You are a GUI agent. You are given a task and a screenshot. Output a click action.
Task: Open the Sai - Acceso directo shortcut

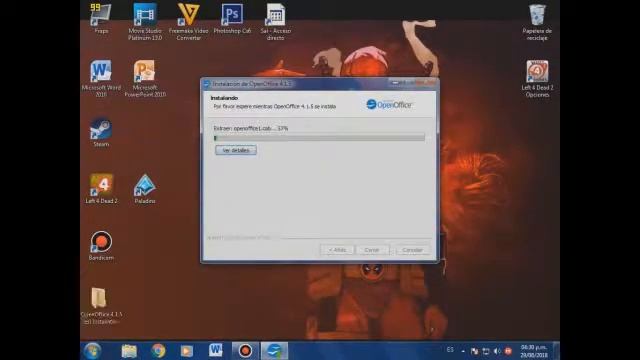pyautogui.click(x=276, y=22)
